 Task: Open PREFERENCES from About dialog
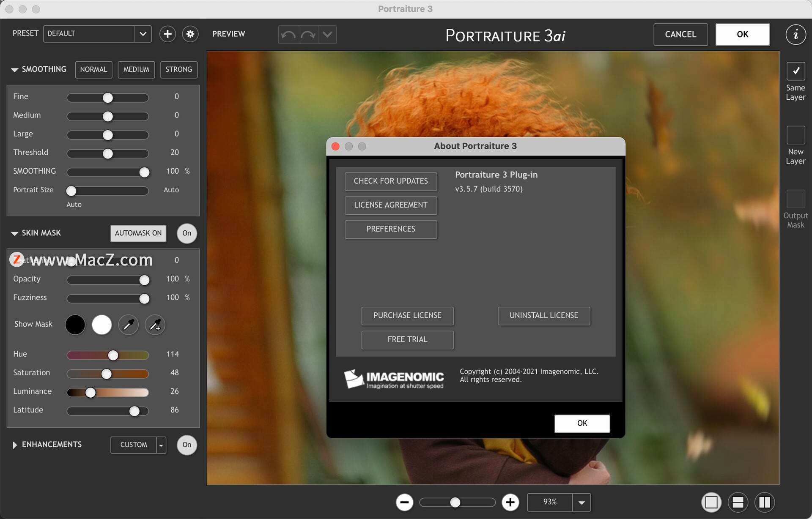point(391,229)
